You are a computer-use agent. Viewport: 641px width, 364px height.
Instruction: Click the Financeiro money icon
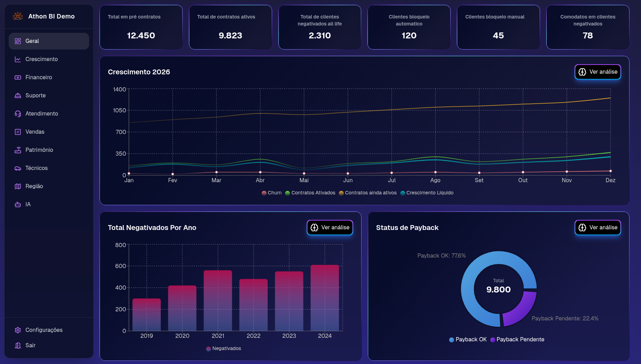click(18, 77)
